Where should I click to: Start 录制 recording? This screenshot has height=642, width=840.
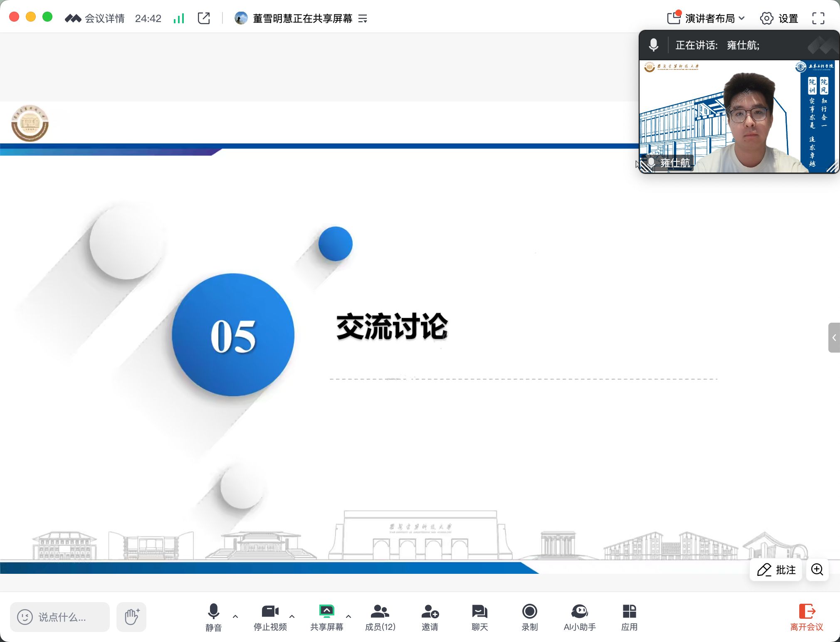coord(529,617)
